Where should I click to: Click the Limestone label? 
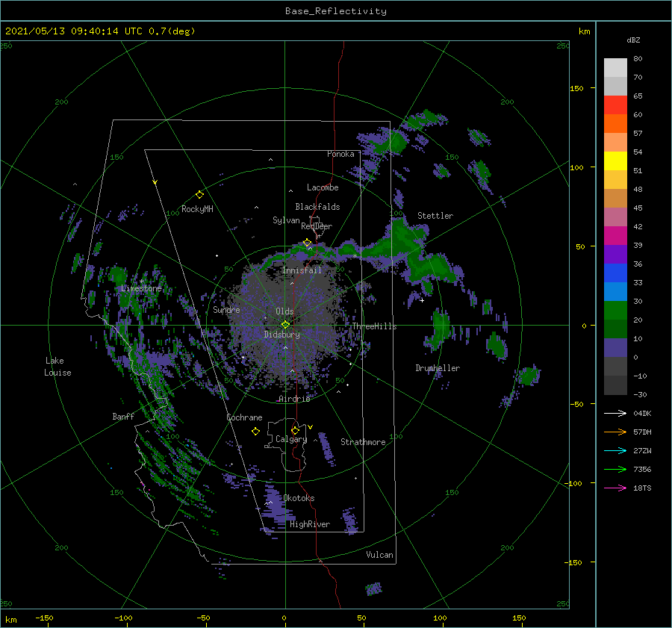tap(141, 288)
